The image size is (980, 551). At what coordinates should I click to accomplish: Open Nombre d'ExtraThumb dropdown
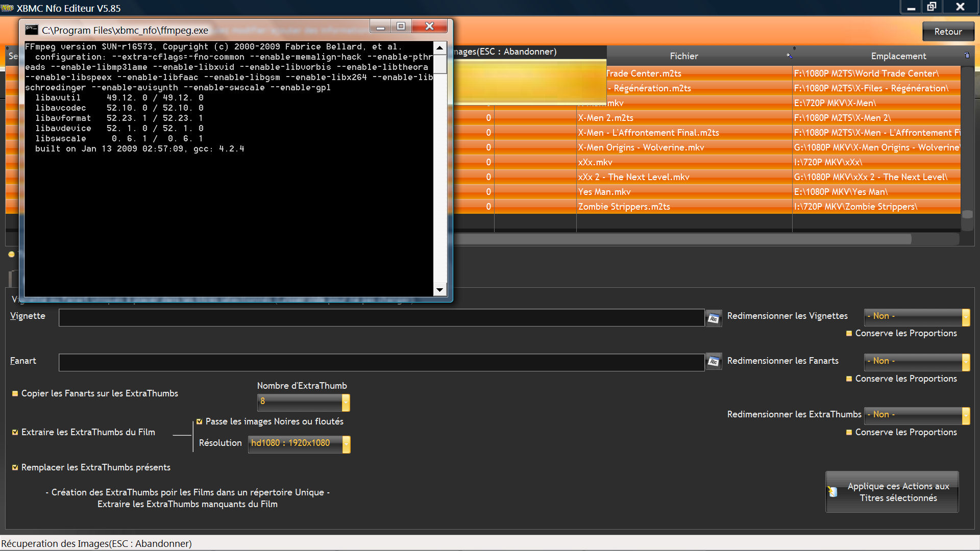303,402
